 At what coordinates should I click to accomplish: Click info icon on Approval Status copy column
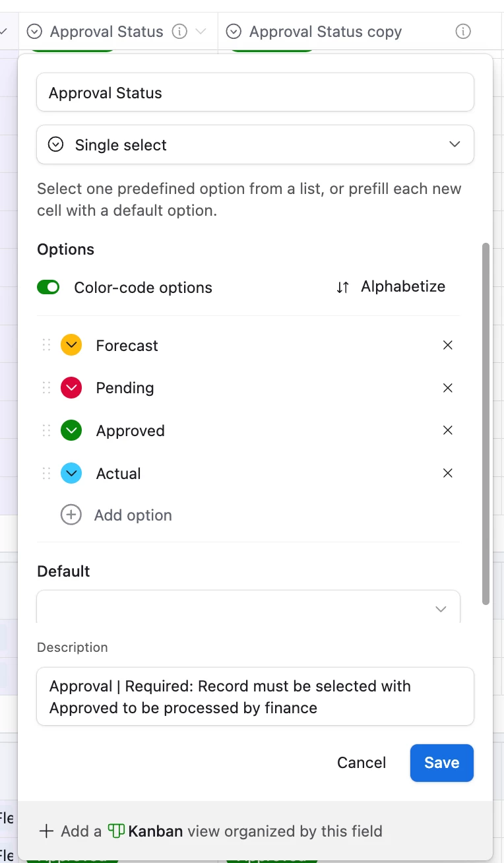463,32
